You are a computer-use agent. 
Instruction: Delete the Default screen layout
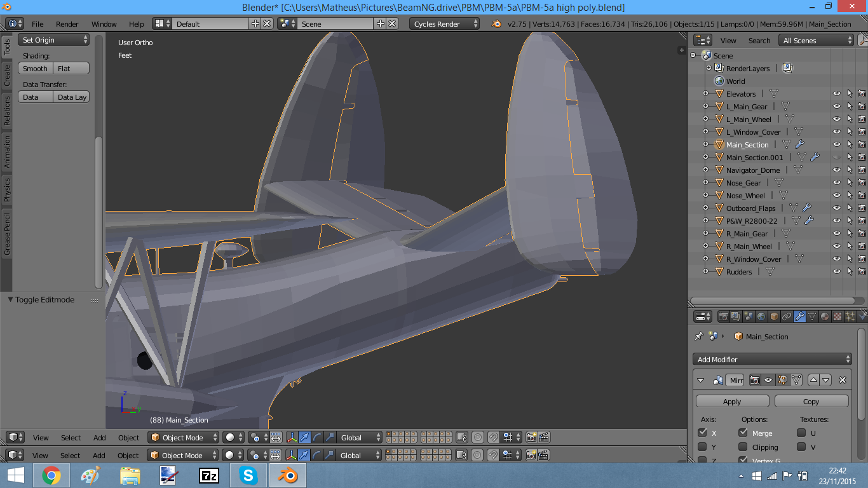tap(267, 24)
